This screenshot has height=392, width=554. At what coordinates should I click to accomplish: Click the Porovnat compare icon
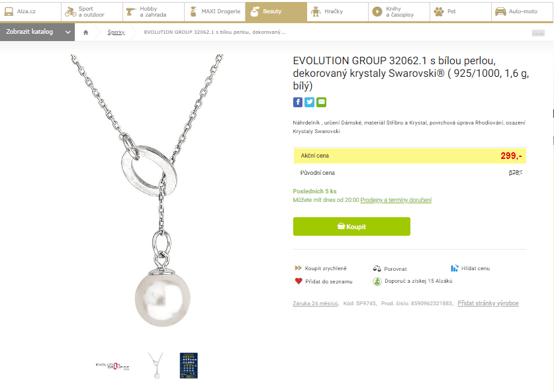coord(377,268)
